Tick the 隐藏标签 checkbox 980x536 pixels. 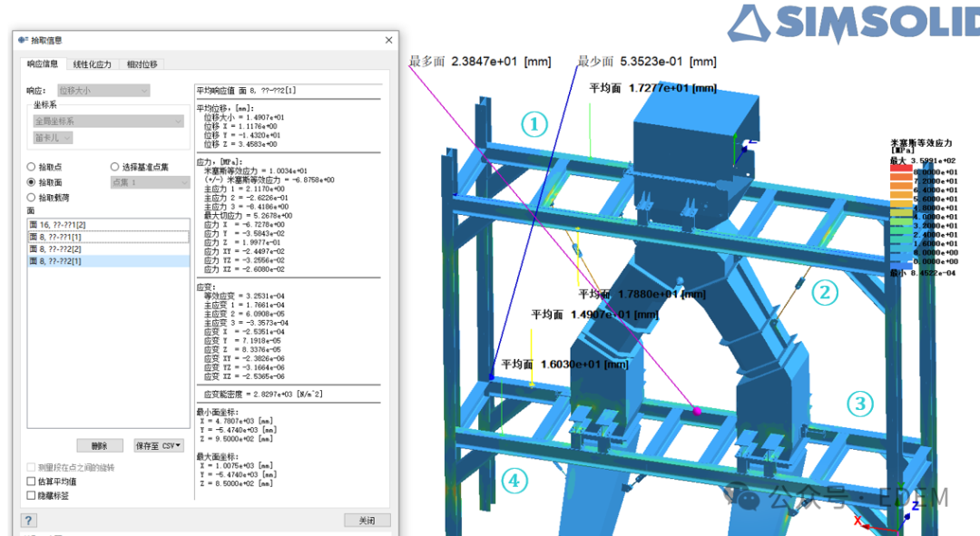(x=32, y=495)
